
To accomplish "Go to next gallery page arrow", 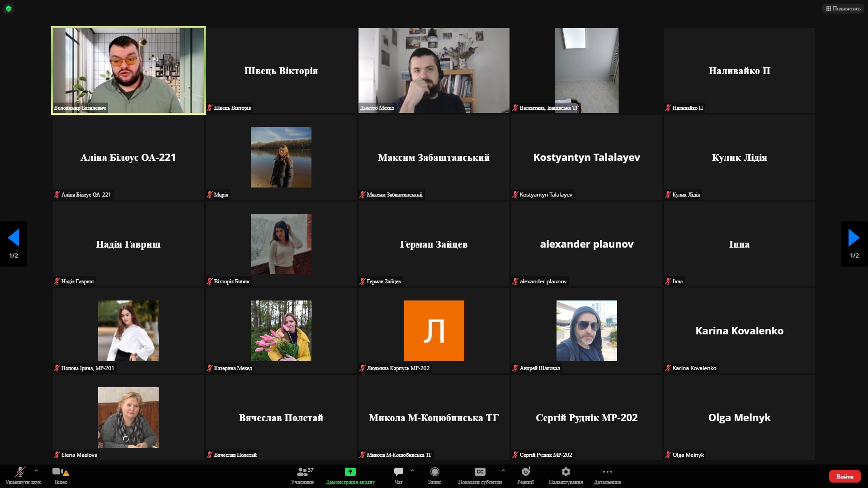I will click(854, 238).
